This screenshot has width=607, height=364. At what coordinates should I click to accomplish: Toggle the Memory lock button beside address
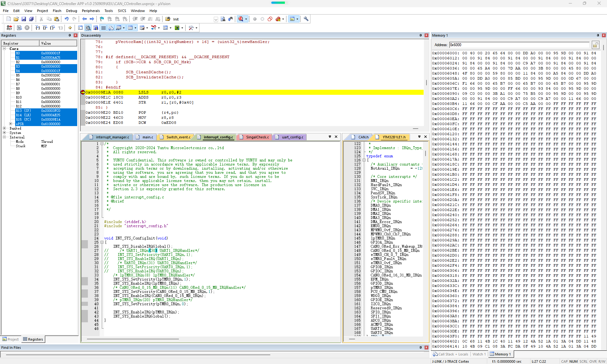pos(595,45)
